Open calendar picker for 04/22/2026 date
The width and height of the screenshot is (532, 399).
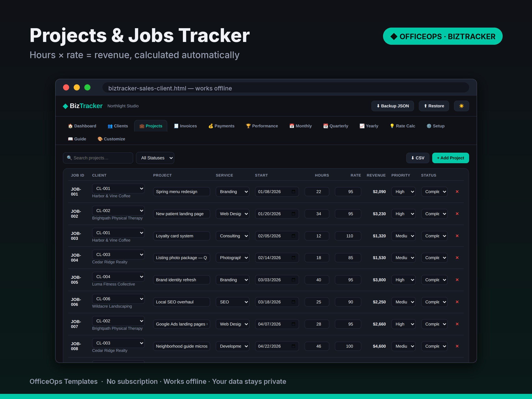pos(293,346)
